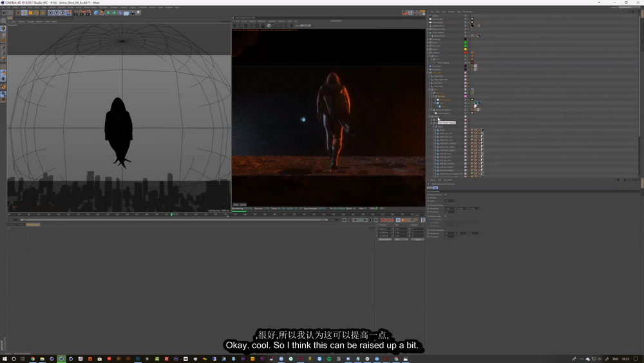Click the Camera object icon in toolbar
This screenshot has width=644, height=363.
132,12
